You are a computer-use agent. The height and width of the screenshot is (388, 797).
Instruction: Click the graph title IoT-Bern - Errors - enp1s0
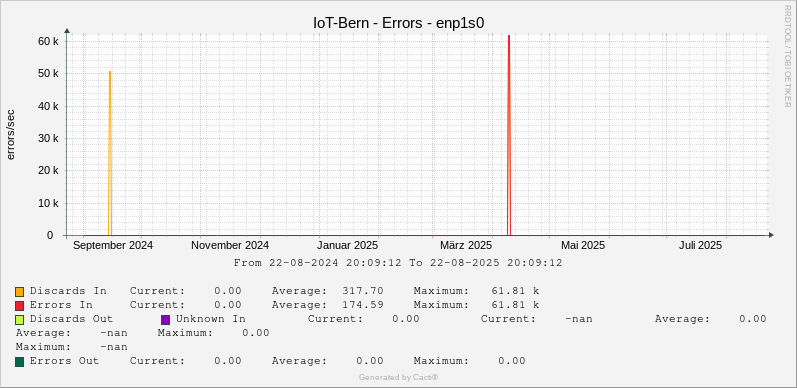(398, 23)
